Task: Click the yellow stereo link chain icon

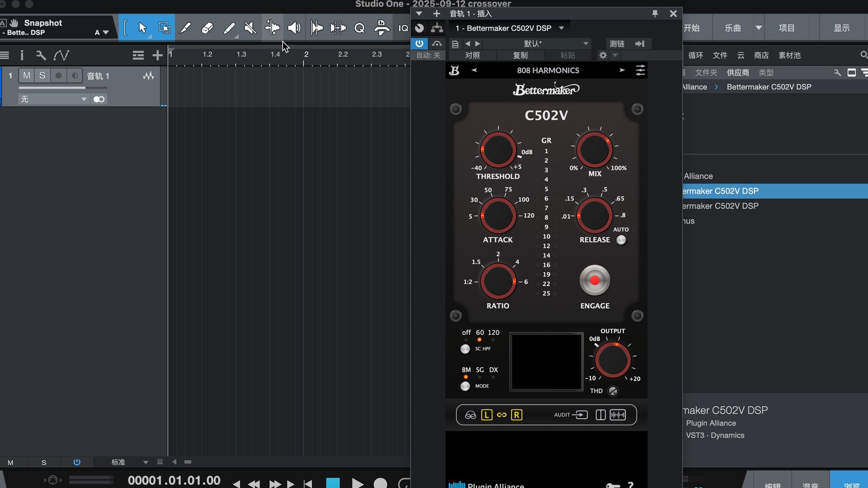Action: pos(502,415)
